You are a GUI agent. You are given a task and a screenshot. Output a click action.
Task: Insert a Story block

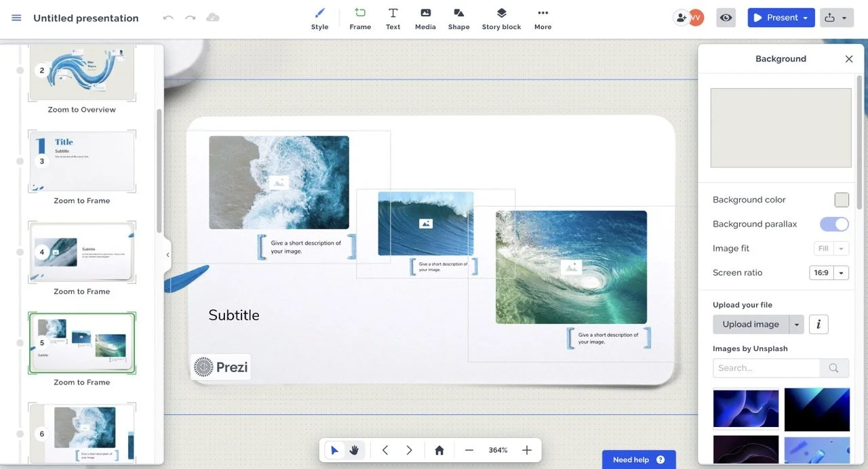501,17
